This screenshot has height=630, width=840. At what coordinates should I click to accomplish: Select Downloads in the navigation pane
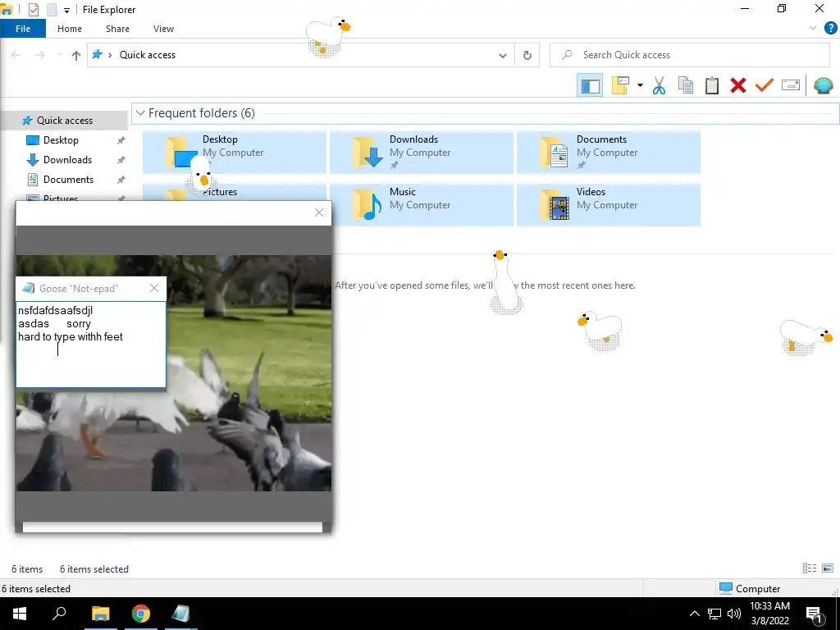pos(67,160)
